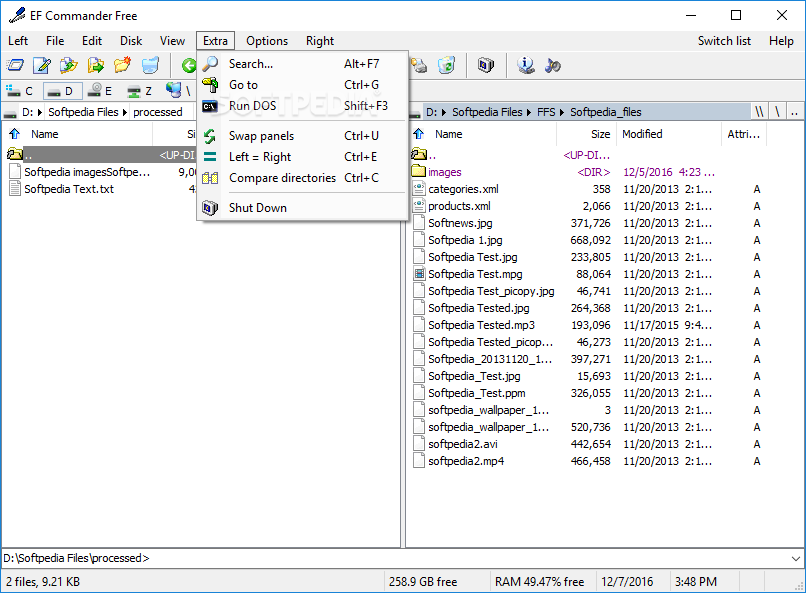Click Switch list in menu bar
Viewport: 806px width, 593px height.
tap(724, 41)
